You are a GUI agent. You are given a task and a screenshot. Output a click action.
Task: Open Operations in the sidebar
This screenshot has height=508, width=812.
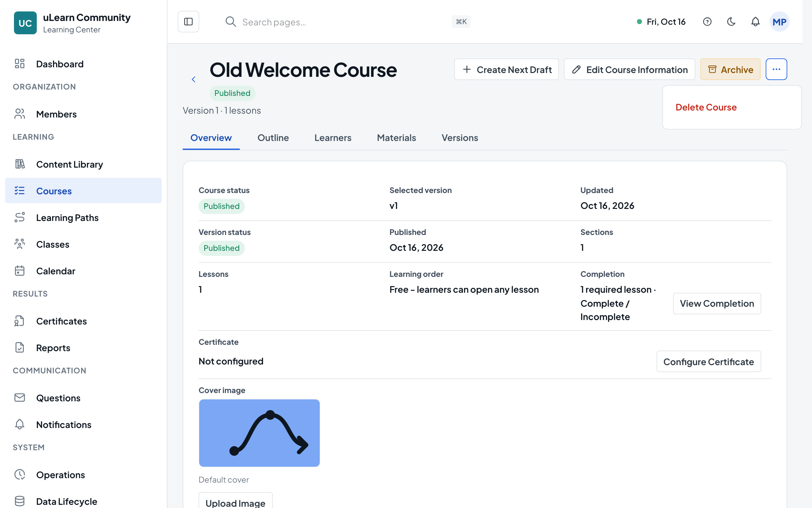pyautogui.click(x=83, y=474)
